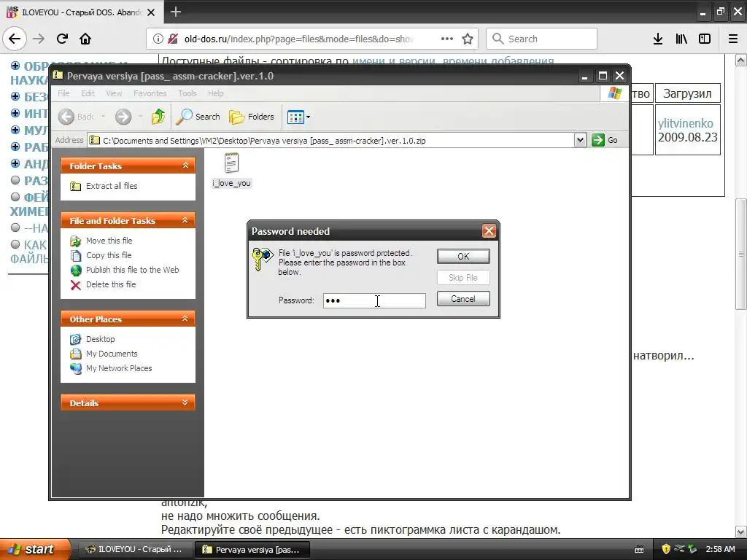Open My Network Places link

111,368
